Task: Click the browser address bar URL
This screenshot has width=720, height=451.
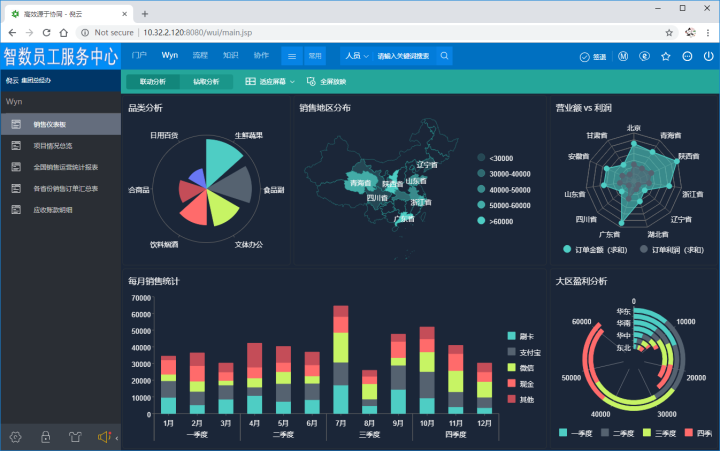Action: (x=197, y=33)
